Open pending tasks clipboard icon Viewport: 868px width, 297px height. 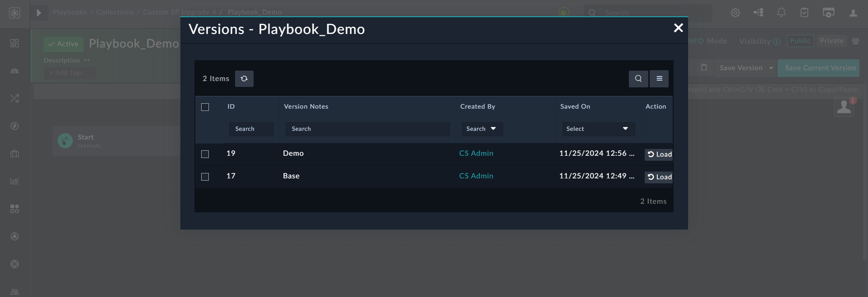[x=804, y=13]
